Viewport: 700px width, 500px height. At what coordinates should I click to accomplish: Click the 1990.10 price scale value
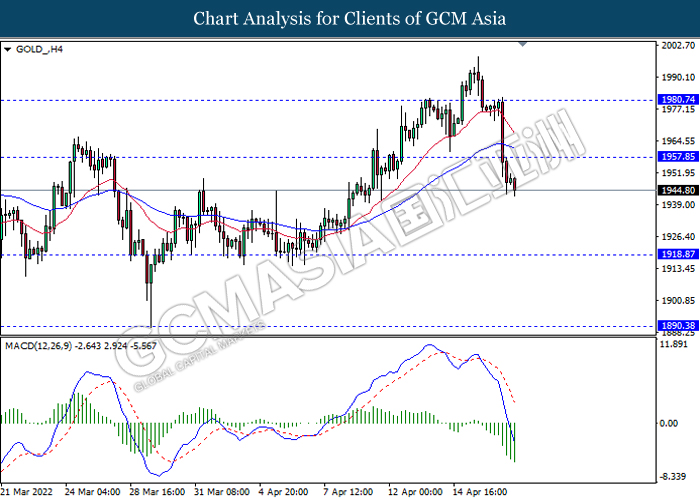(678, 78)
